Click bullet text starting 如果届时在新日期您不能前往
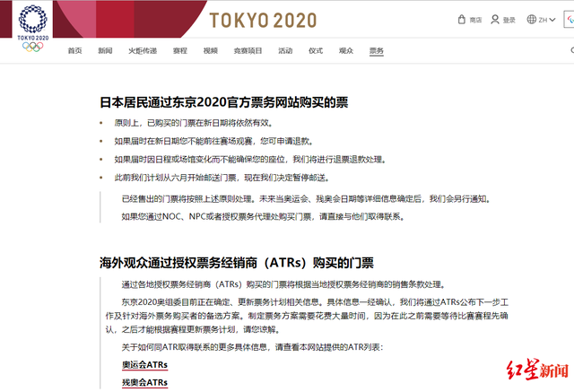Image resolution: width=574 pixels, height=392 pixels. click(213, 141)
